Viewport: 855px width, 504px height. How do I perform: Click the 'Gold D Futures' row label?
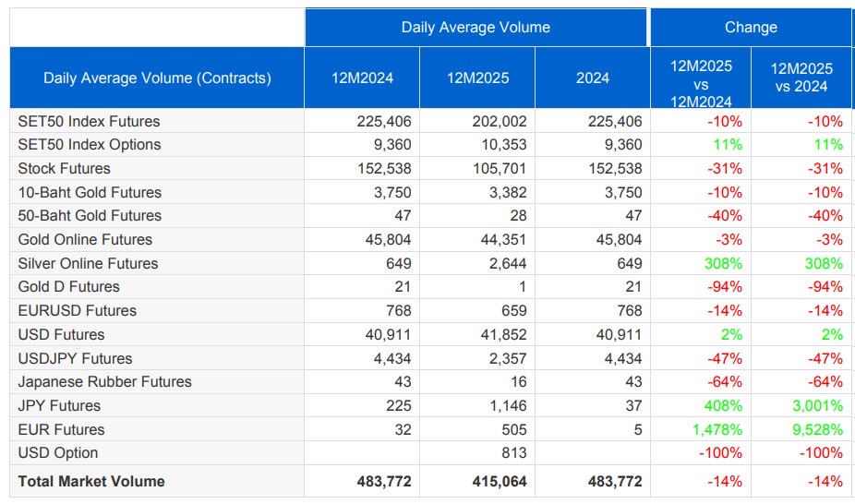click(68, 287)
